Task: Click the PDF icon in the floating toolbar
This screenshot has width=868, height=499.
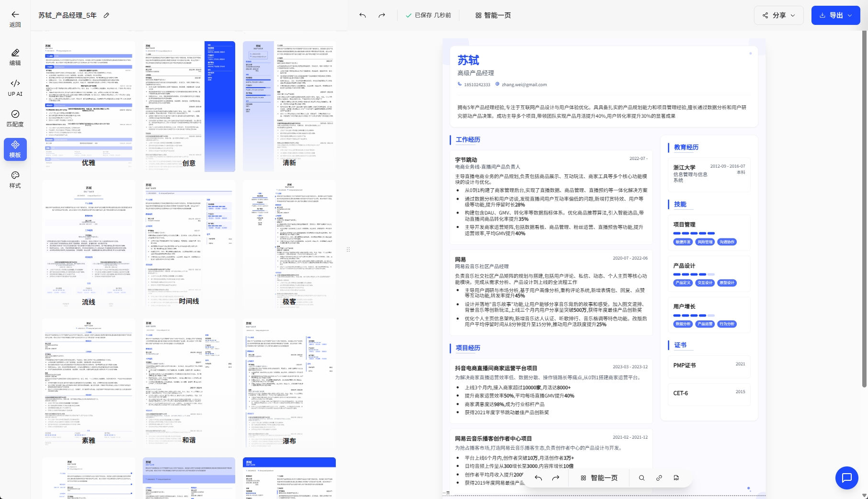Action: click(x=676, y=478)
